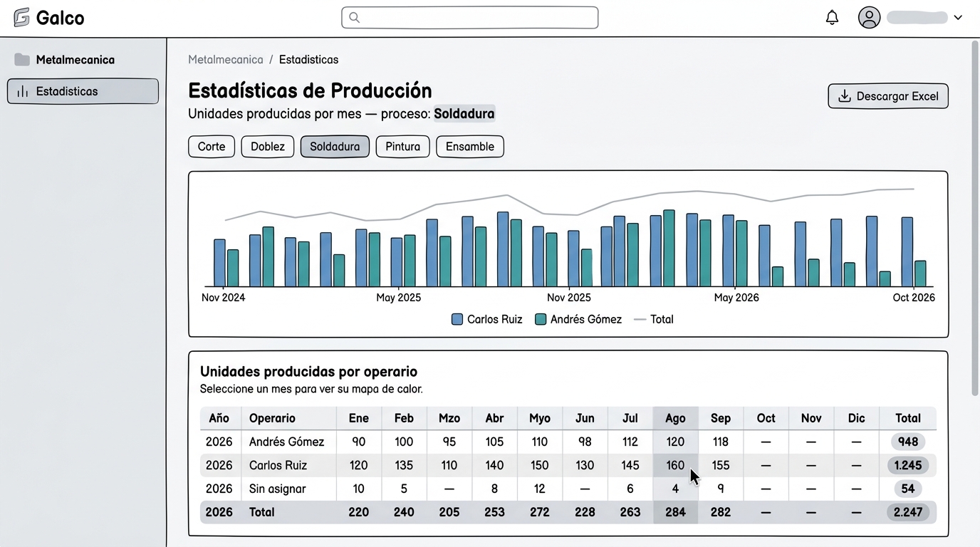This screenshot has width=980, height=547.
Task: Click the Sin asignar row label
Action: click(x=278, y=489)
